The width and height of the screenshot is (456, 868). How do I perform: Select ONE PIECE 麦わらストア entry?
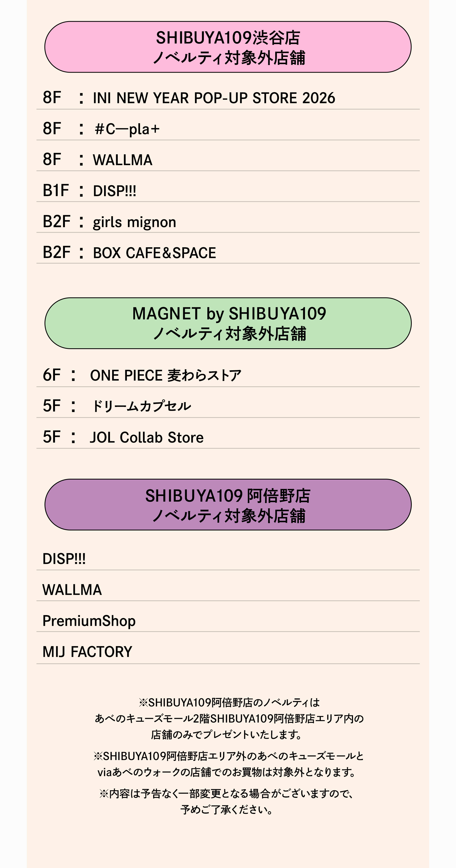coord(165,375)
